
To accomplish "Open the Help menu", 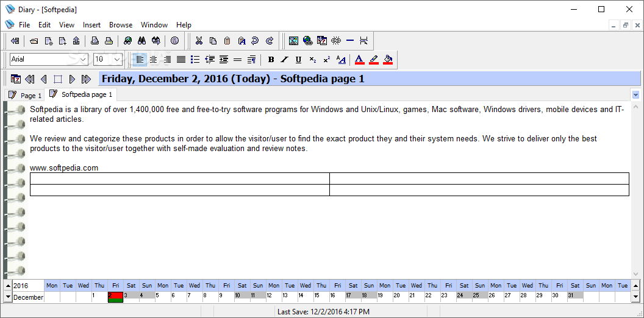I will pyautogui.click(x=184, y=24).
